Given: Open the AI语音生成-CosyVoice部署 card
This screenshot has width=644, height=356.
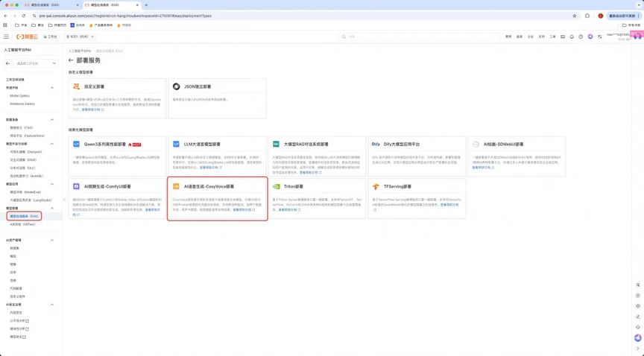Looking at the screenshot, I should (x=217, y=198).
